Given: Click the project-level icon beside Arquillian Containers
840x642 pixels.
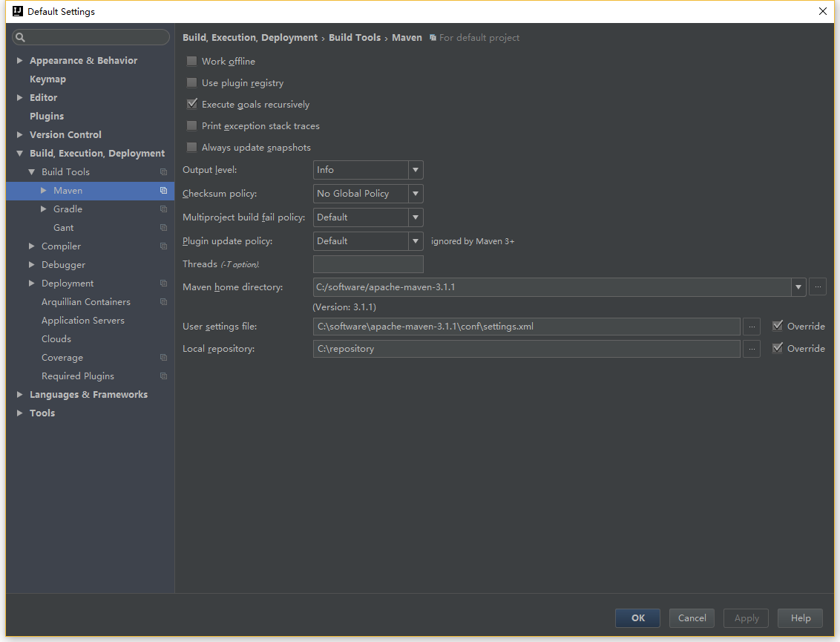Looking at the screenshot, I should click(163, 302).
